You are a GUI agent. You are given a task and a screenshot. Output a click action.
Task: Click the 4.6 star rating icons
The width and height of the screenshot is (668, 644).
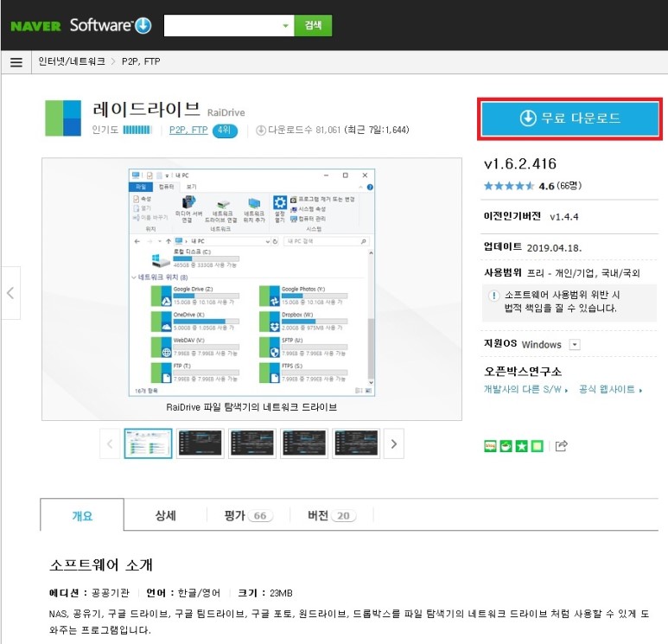[x=509, y=186]
